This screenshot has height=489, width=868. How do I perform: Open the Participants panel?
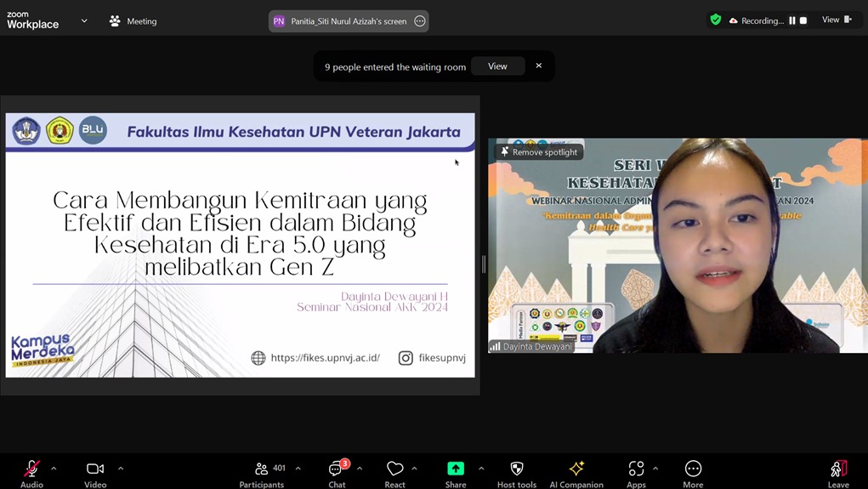[262, 469]
